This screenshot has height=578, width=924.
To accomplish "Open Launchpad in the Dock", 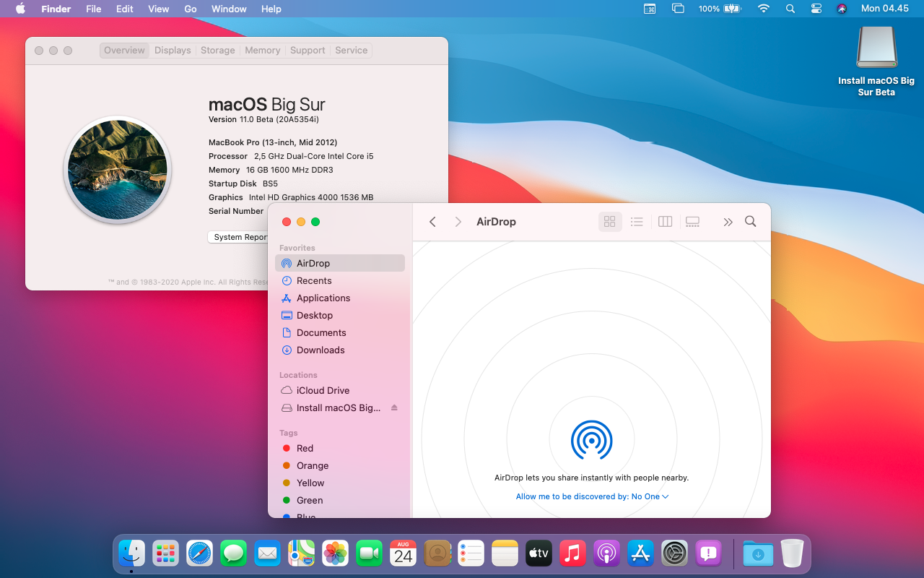I will [166, 553].
